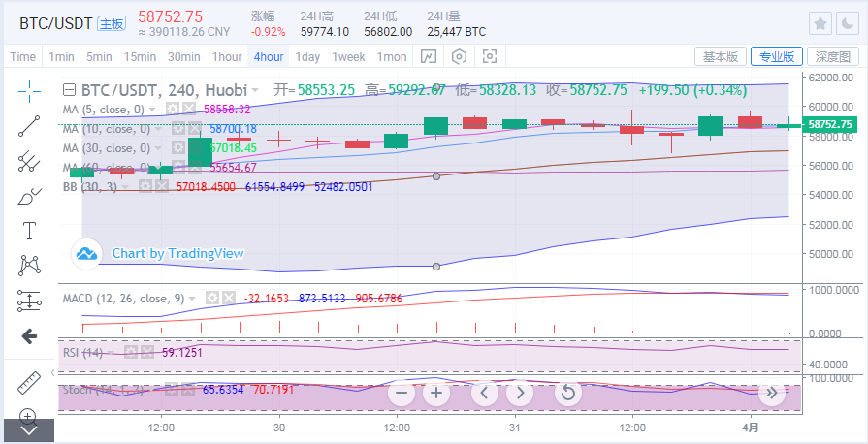Select the 1day interval

307,56
